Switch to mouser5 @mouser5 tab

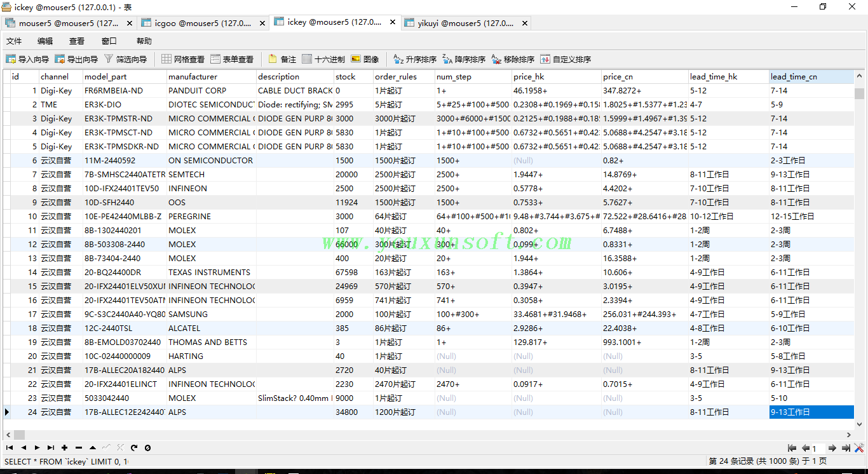tap(69, 23)
